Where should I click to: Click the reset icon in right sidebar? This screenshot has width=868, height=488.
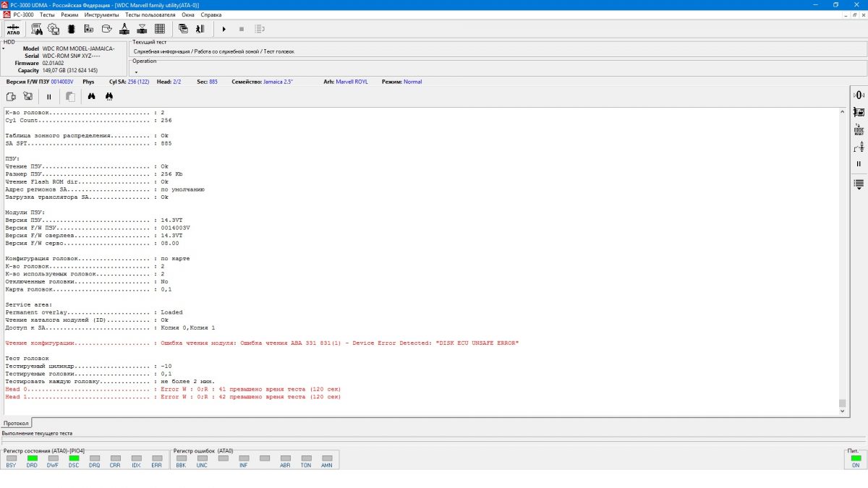(x=859, y=130)
